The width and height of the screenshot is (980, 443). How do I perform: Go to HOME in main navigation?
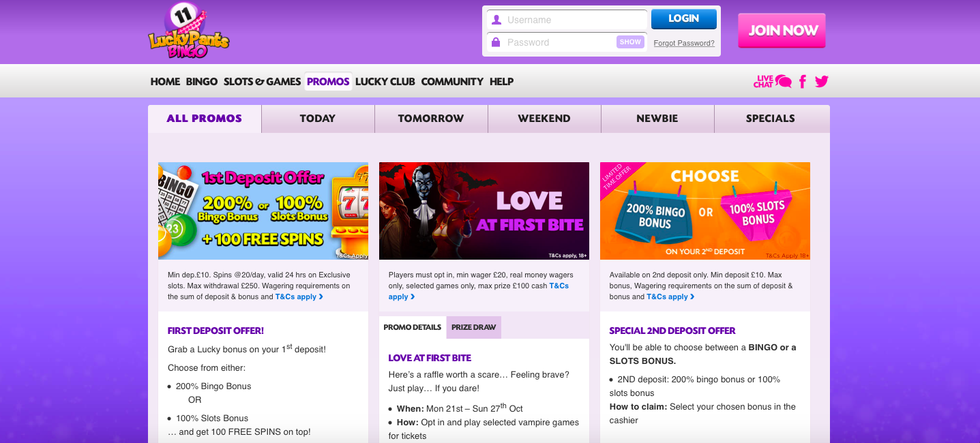click(x=165, y=82)
